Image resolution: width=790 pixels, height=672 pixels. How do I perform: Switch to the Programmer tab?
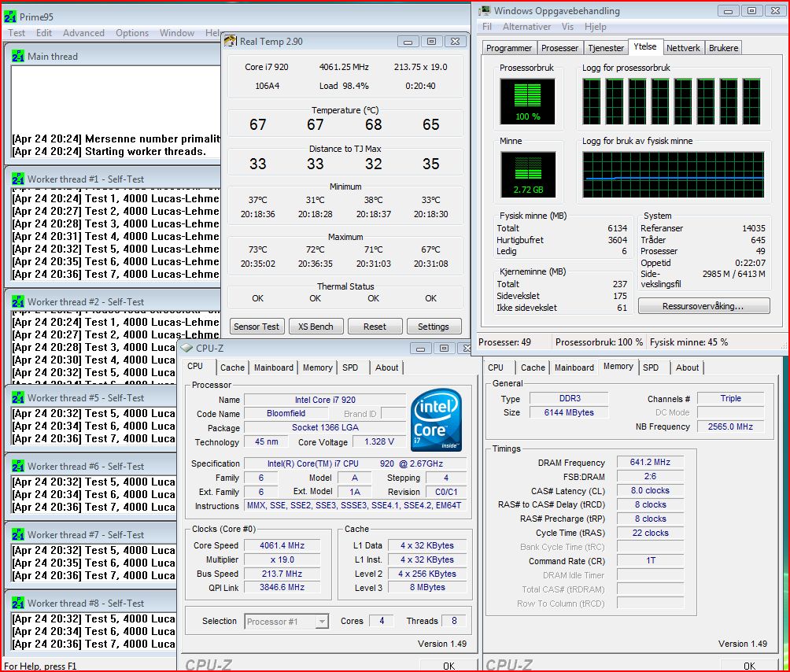tap(509, 48)
